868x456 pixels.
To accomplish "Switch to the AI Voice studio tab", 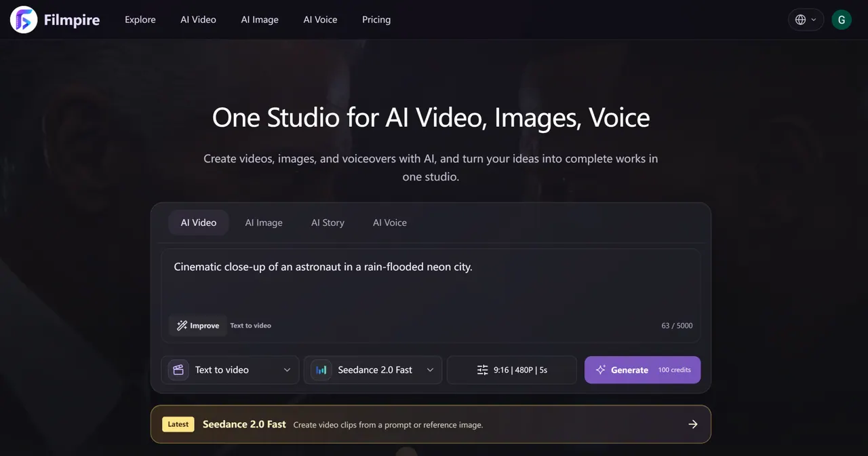I will (x=390, y=223).
